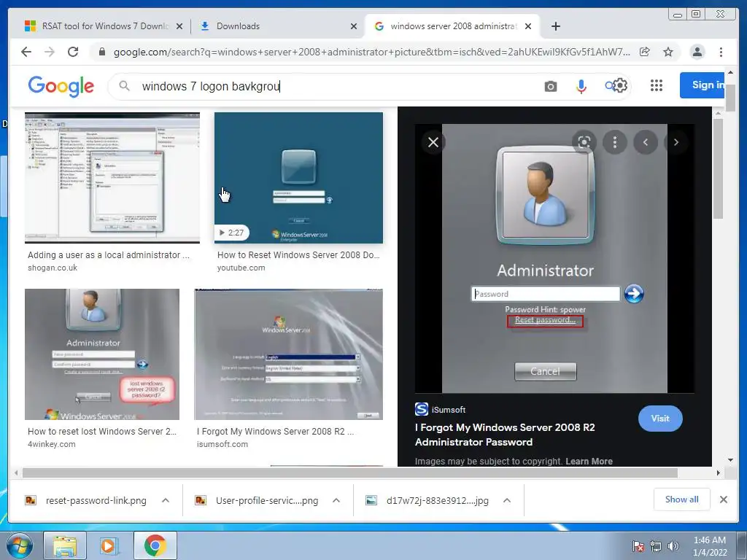Open Chrome's three-dot menu

tap(721, 52)
